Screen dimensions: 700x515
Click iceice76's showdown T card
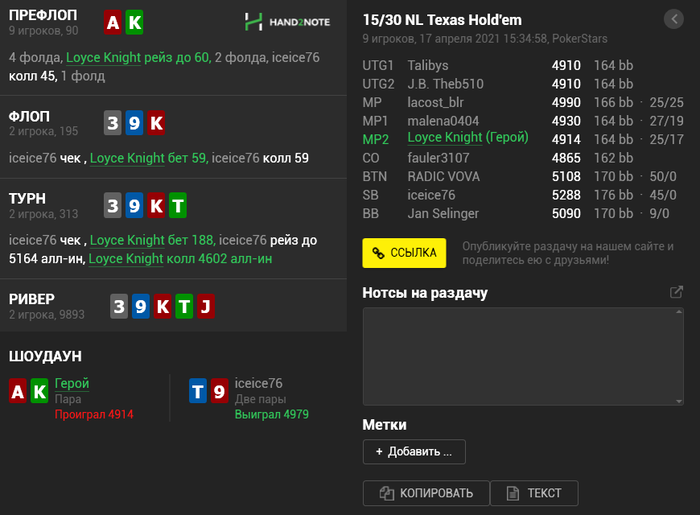[x=198, y=391]
